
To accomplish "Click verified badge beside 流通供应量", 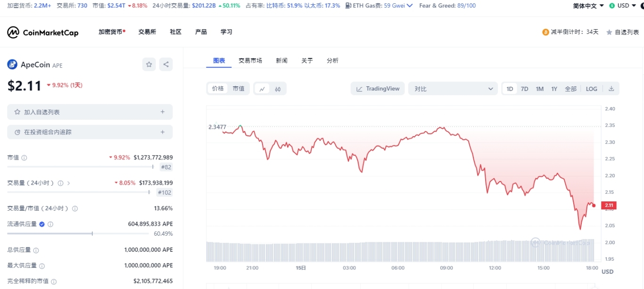I will pos(42,224).
